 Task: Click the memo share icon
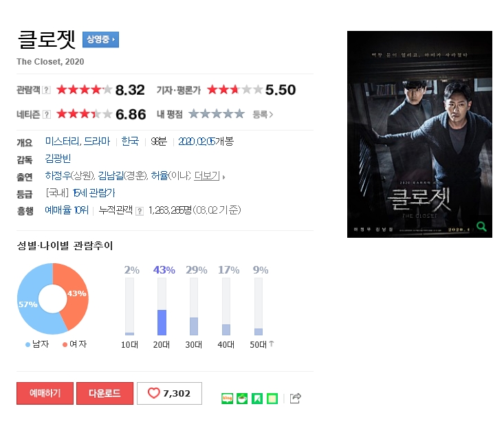click(x=272, y=399)
